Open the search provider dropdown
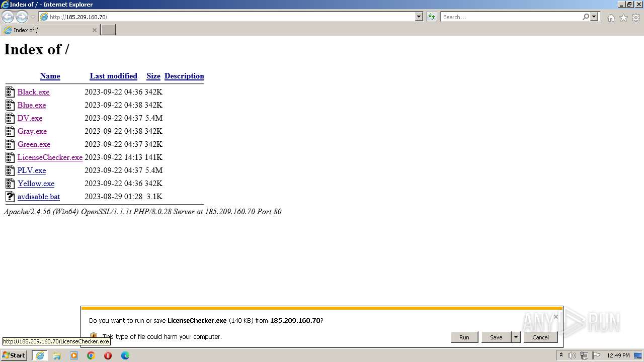The image size is (644, 362). coord(594,17)
